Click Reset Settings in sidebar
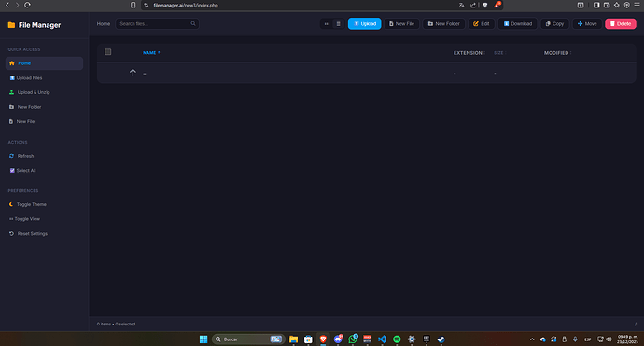Viewport: 644px width, 346px height. (45, 233)
